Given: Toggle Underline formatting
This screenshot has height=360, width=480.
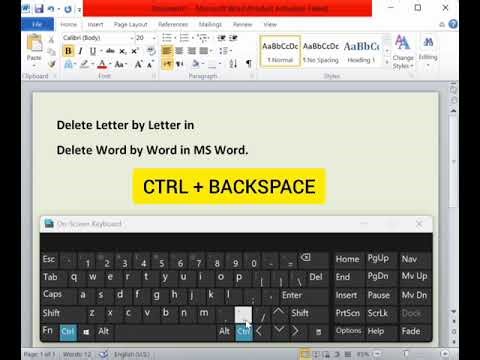Looking at the screenshot, I should point(93,51).
